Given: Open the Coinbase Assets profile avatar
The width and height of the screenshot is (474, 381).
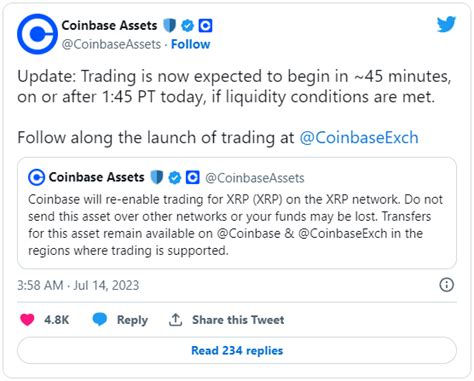Looking at the screenshot, I should pos(37,34).
